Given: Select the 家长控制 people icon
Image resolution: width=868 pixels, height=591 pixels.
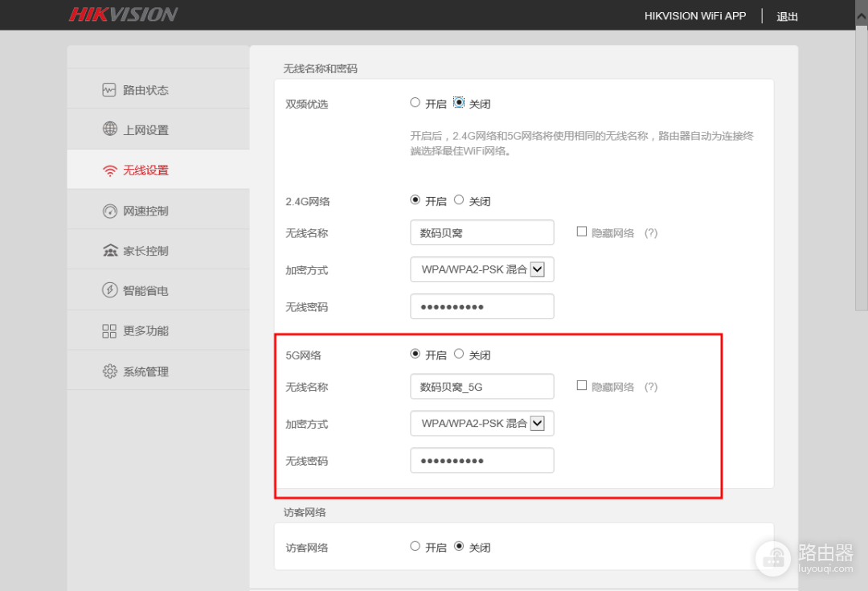Looking at the screenshot, I should click(109, 249).
